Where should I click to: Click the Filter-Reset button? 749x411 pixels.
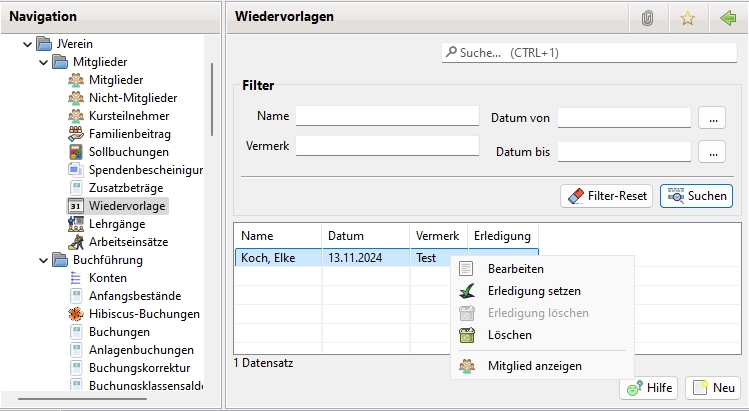(606, 196)
